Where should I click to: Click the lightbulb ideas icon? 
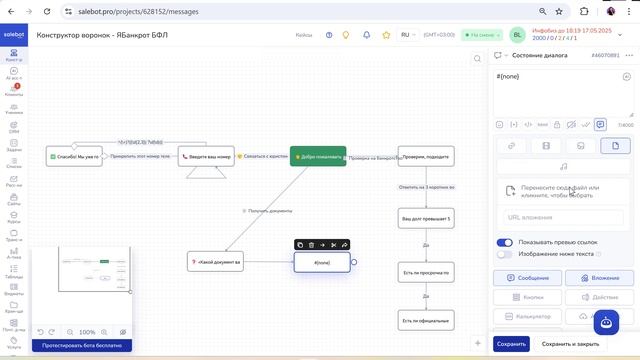346,35
